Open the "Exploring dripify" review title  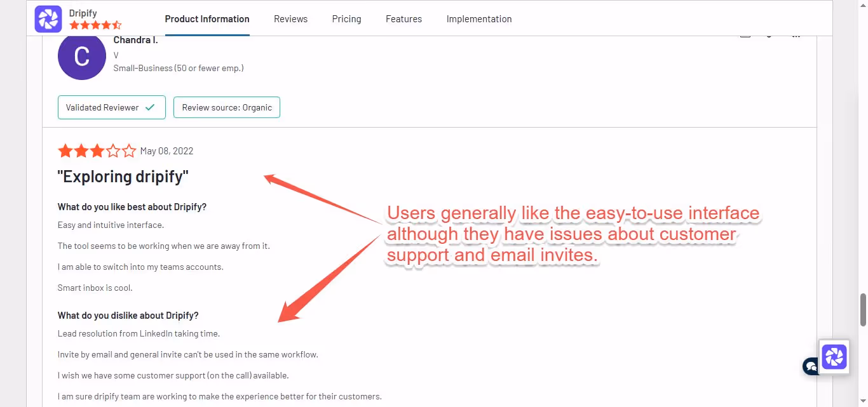pos(123,177)
